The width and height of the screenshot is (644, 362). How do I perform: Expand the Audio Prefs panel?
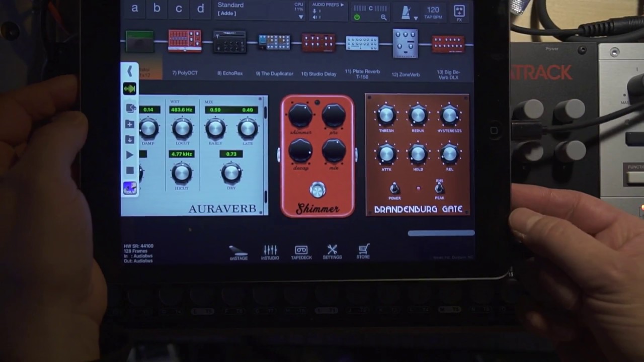pyautogui.click(x=328, y=5)
